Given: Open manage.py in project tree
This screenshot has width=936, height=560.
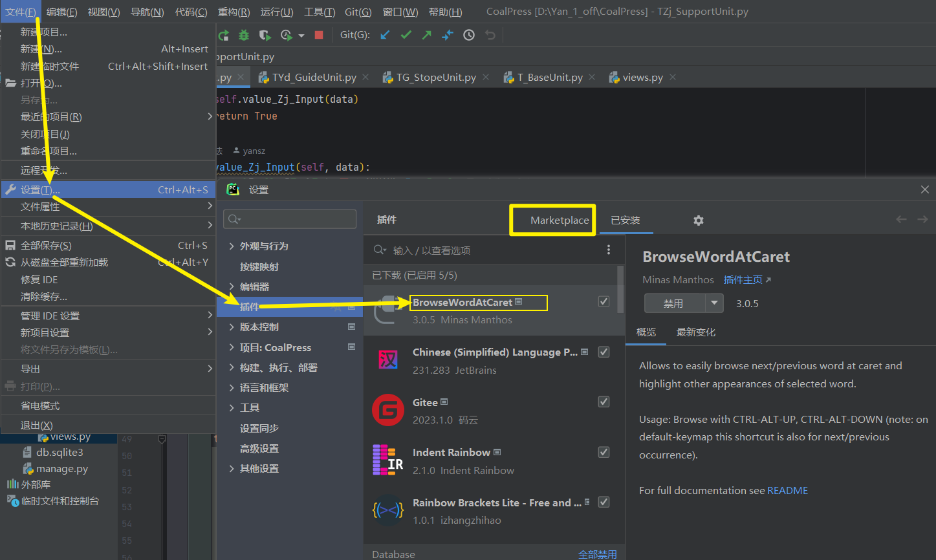Looking at the screenshot, I should (62, 469).
